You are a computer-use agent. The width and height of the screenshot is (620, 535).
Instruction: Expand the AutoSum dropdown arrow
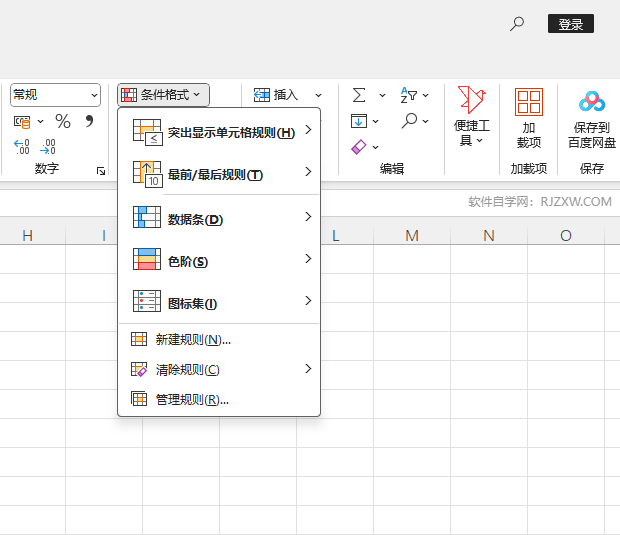[x=382, y=95]
